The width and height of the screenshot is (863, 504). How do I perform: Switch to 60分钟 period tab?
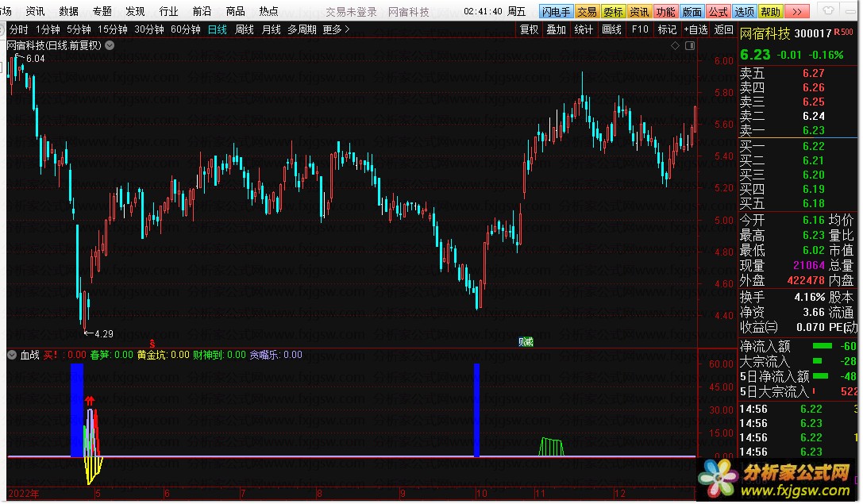point(186,29)
